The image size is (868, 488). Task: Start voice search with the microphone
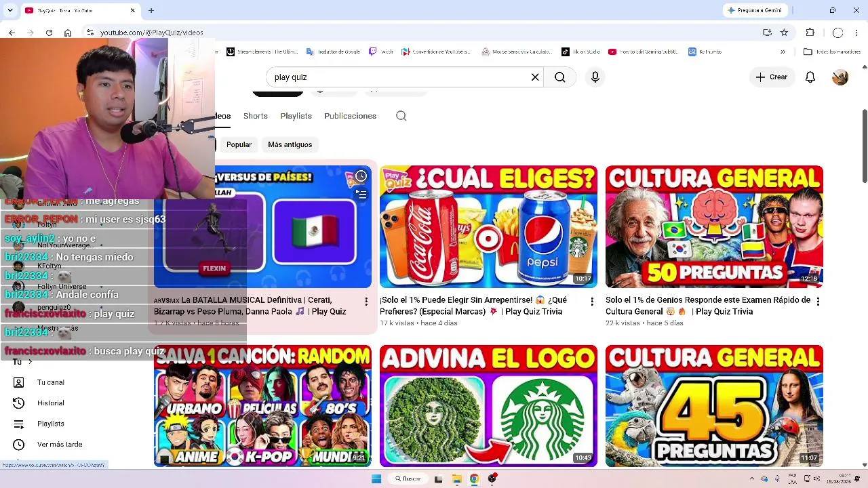(595, 77)
